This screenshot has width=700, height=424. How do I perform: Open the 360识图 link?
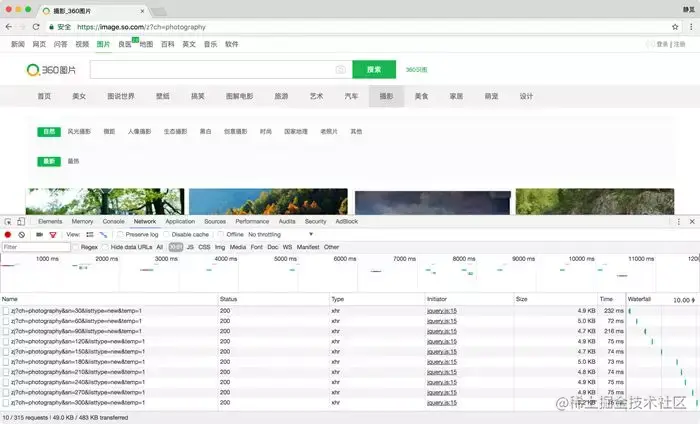pyautogui.click(x=417, y=70)
